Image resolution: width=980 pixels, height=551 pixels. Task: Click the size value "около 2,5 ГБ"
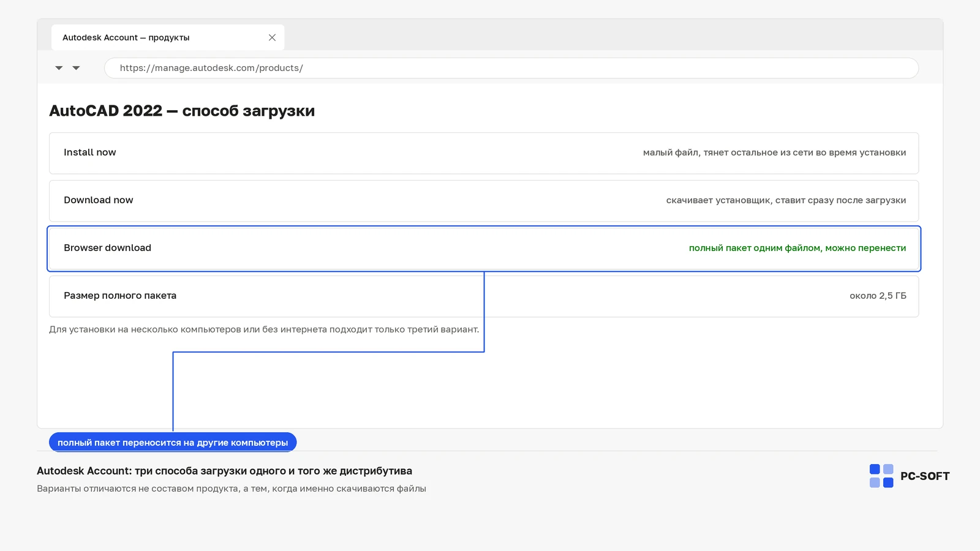(878, 296)
